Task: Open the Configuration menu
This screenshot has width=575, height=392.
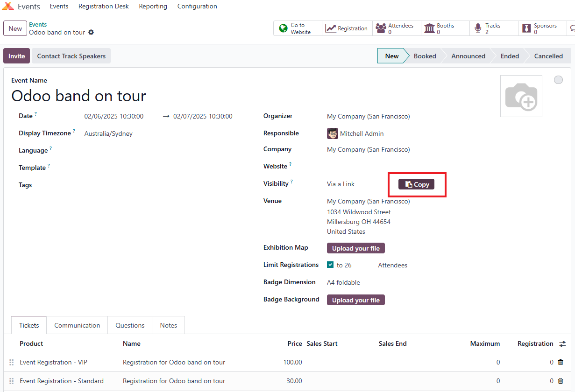Action: (197, 7)
